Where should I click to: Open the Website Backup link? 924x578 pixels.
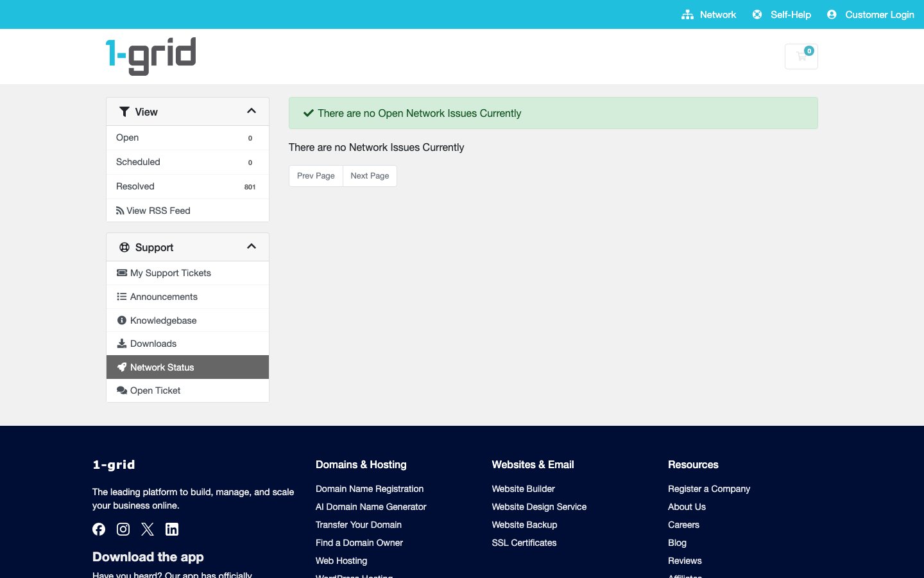click(524, 525)
